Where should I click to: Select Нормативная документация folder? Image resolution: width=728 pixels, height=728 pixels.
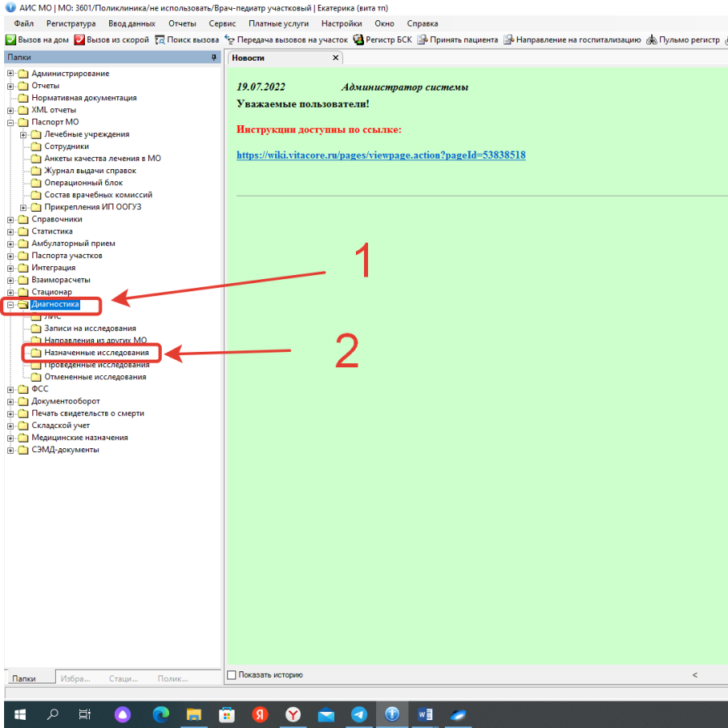[x=84, y=98]
